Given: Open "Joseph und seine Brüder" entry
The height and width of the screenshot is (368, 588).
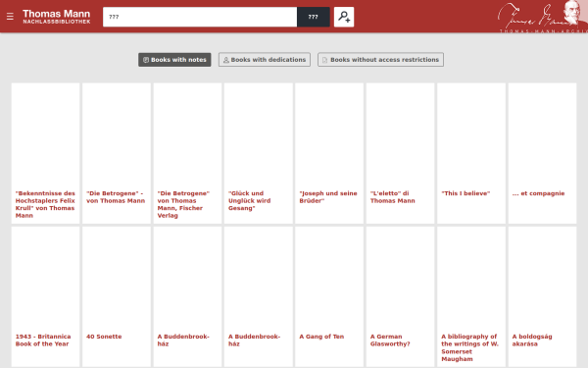Looking at the screenshot, I should 328,197.
